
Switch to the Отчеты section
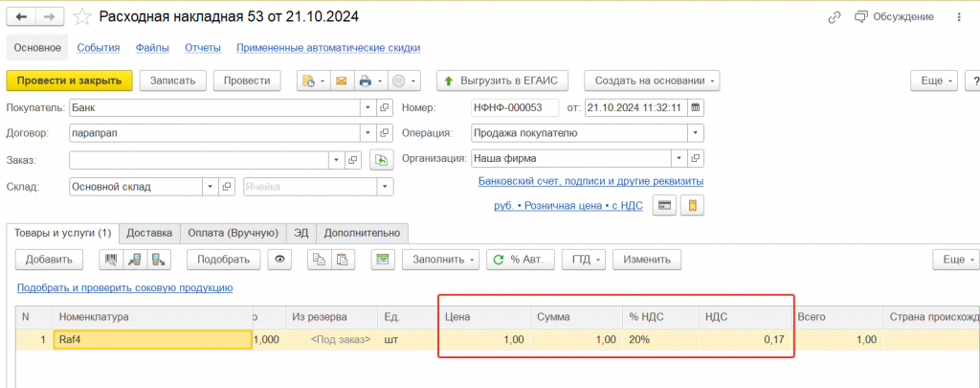pyautogui.click(x=203, y=48)
